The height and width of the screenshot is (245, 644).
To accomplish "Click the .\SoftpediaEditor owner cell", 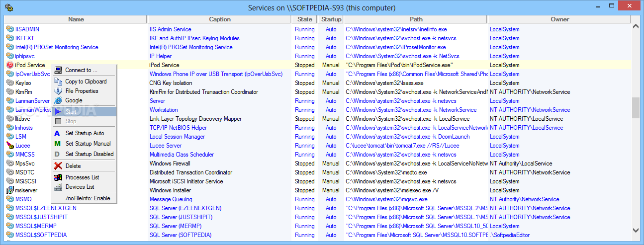I will click(510, 235).
